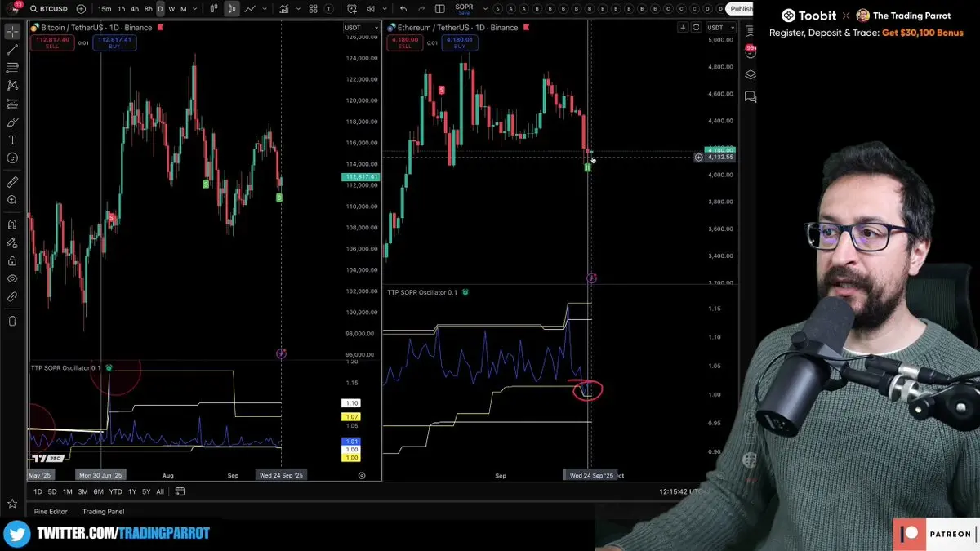Open object tree layers icon at right
The width and height of the screenshot is (980, 551).
(750, 74)
